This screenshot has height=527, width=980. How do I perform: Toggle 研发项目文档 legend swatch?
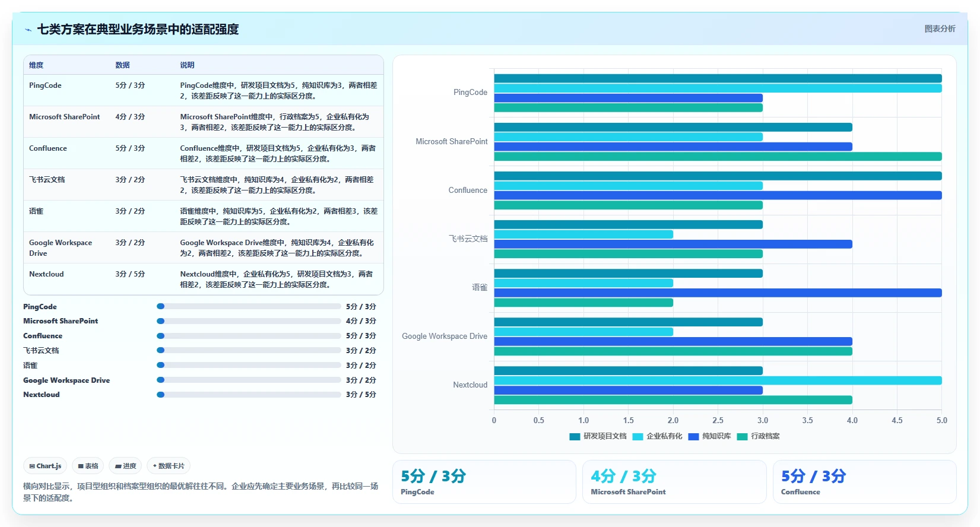tap(575, 436)
